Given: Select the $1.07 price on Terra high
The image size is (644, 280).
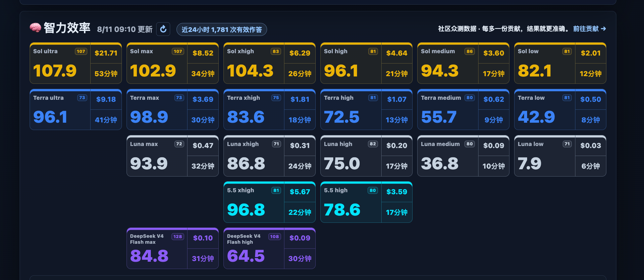Looking at the screenshot, I should (x=397, y=99).
